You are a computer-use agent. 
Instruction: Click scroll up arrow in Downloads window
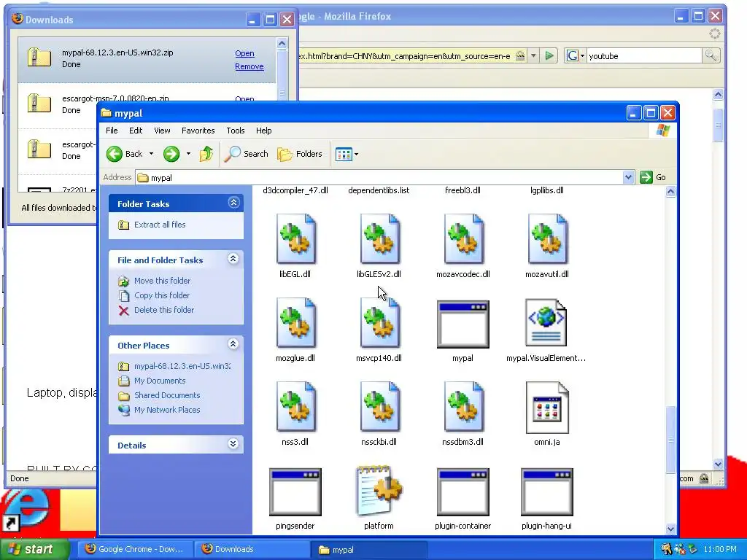[x=282, y=44]
